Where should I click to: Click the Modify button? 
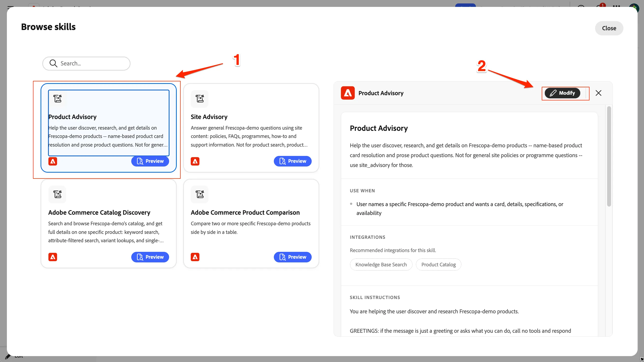[562, 93]
